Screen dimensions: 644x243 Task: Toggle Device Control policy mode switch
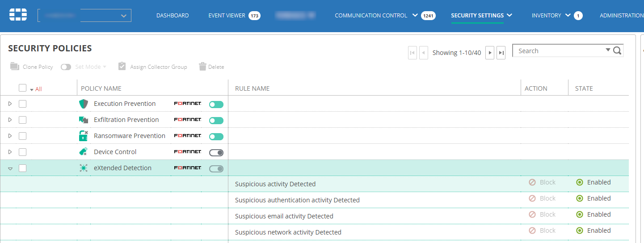click(216, 153)
